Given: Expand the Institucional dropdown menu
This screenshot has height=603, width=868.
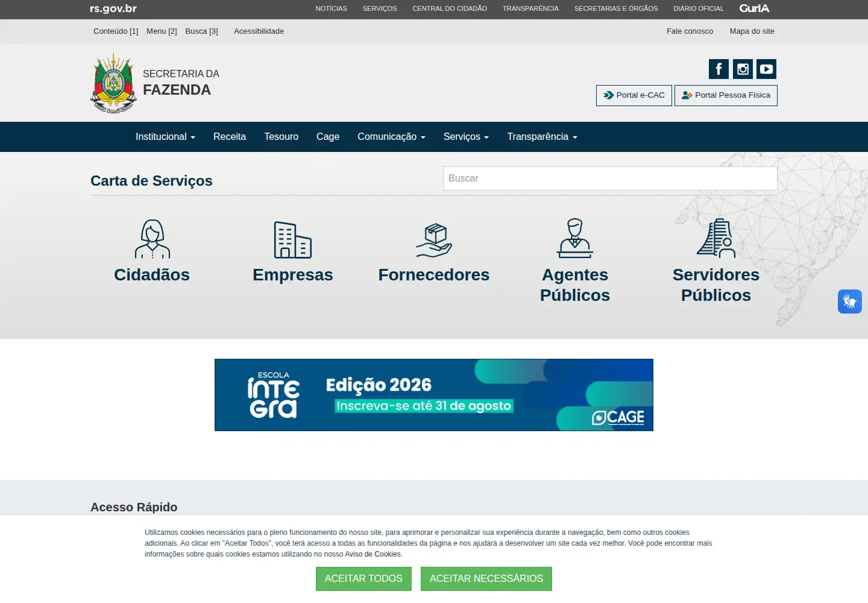Looking at the screenshot, I should tap(165, 137).
